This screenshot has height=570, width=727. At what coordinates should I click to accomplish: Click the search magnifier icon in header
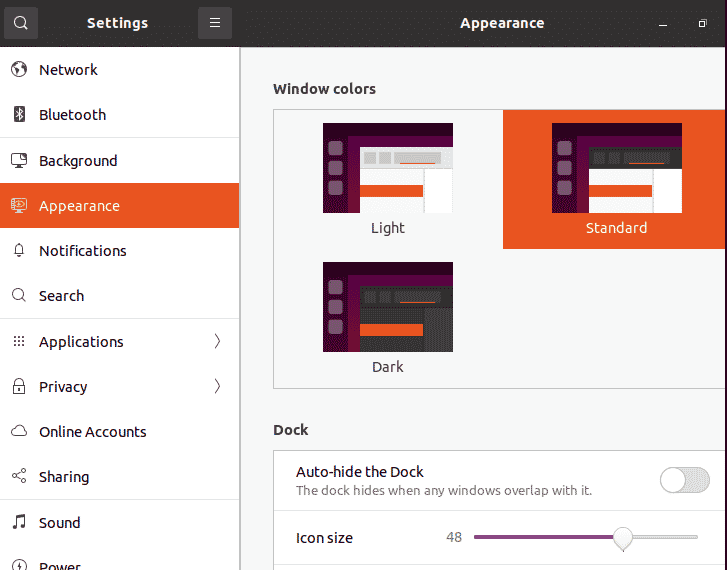[x=21, y=23]
